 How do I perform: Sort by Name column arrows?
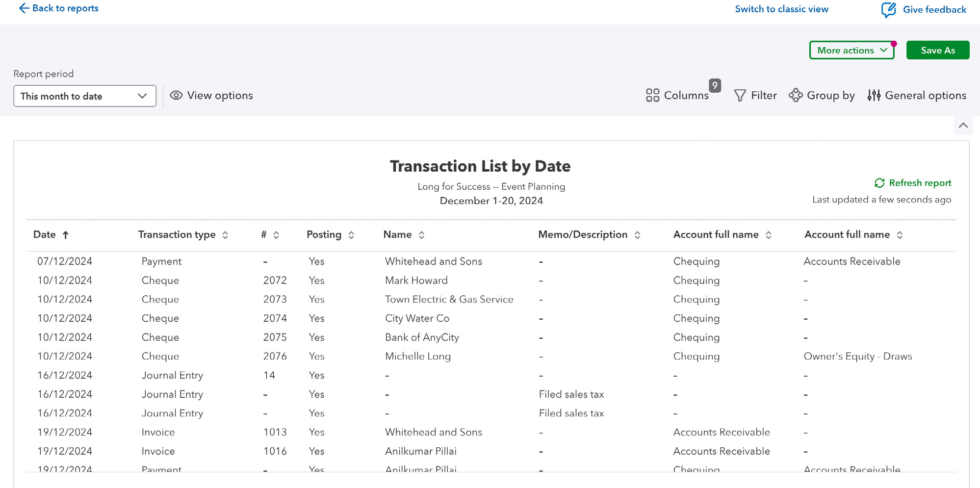pyautogui.click(x=421, y=235)
